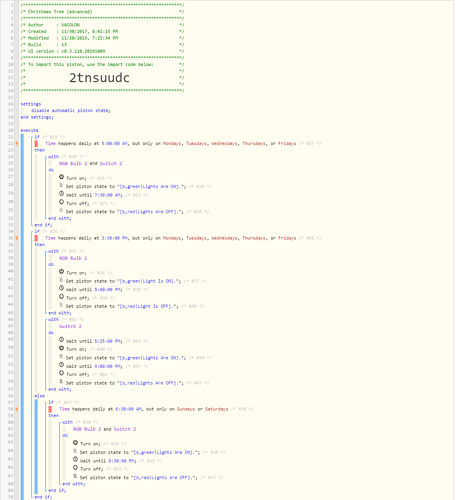
Task: Click the 3:30:00 PM time value
Action: coord(115,238)
